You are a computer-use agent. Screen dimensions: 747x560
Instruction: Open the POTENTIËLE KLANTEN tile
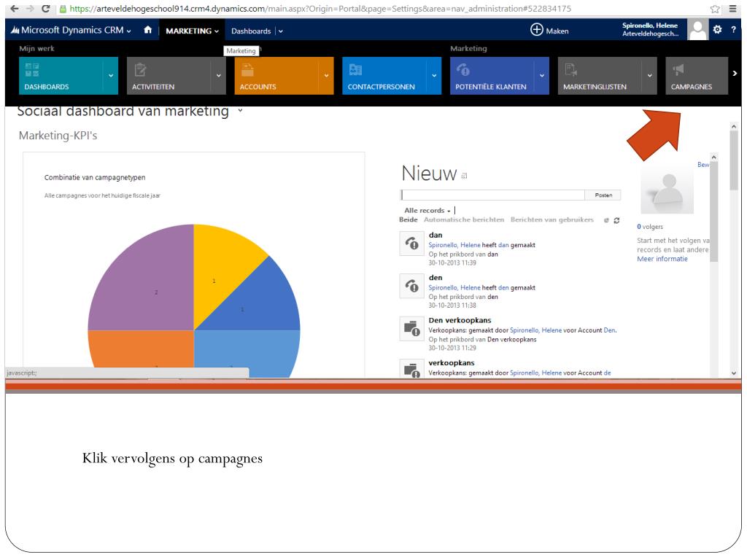click(x=492, y=76)
